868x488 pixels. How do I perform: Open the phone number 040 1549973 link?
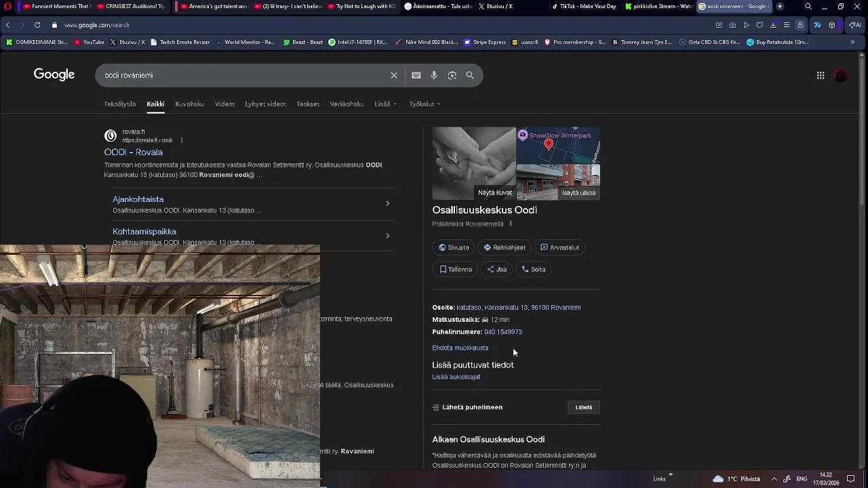(503, 332)
